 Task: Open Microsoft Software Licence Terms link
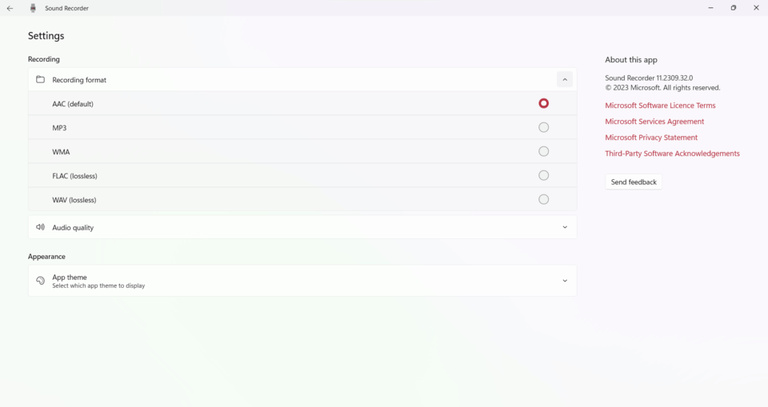pos(660,105)
